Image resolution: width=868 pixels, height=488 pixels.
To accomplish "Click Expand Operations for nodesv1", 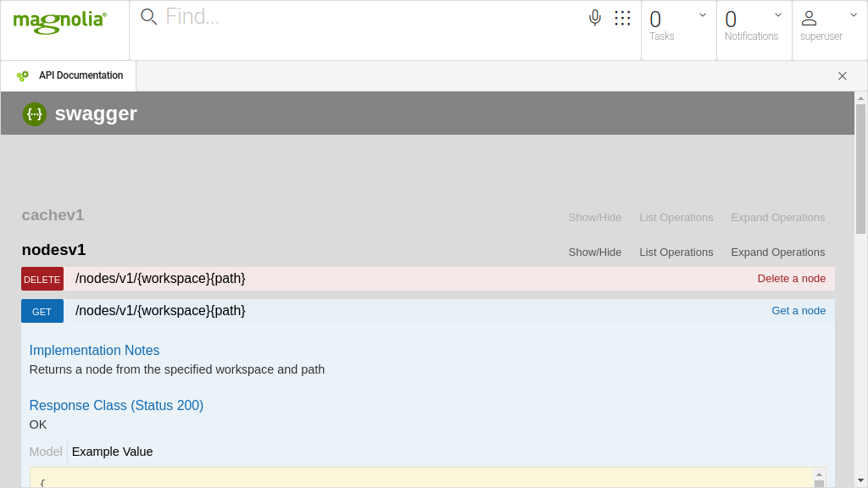I will [x=777, y=252].
